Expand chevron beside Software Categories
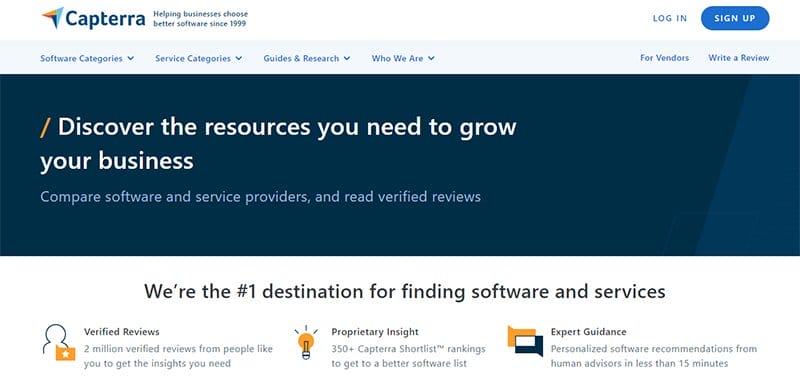The width and height of the screenshot is (800, 380). point(131,58)
